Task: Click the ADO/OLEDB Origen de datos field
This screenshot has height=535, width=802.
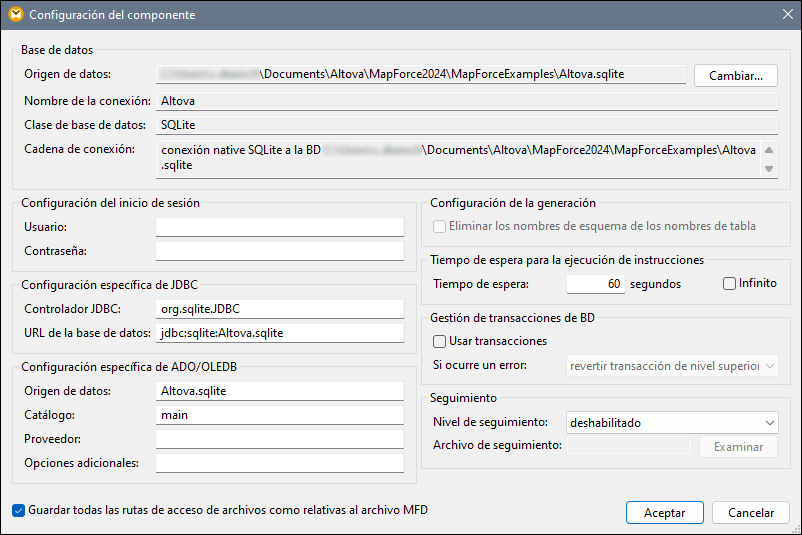Action: coord(279,391)
